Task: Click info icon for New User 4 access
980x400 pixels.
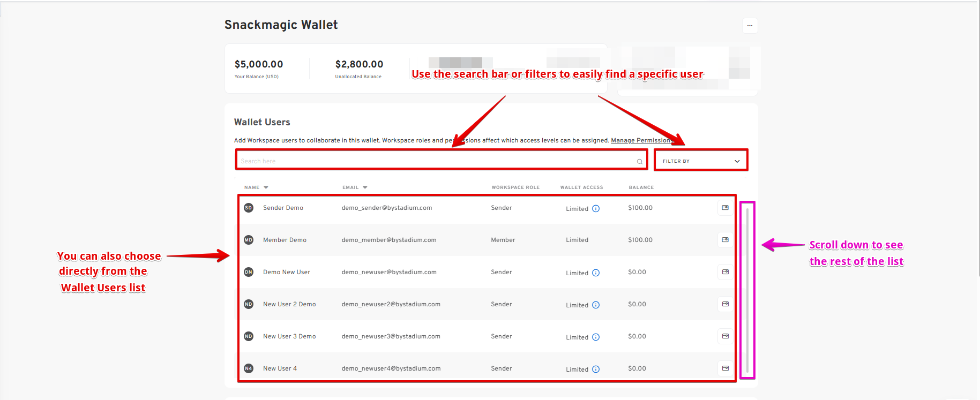Action: (x=596, y=369)
